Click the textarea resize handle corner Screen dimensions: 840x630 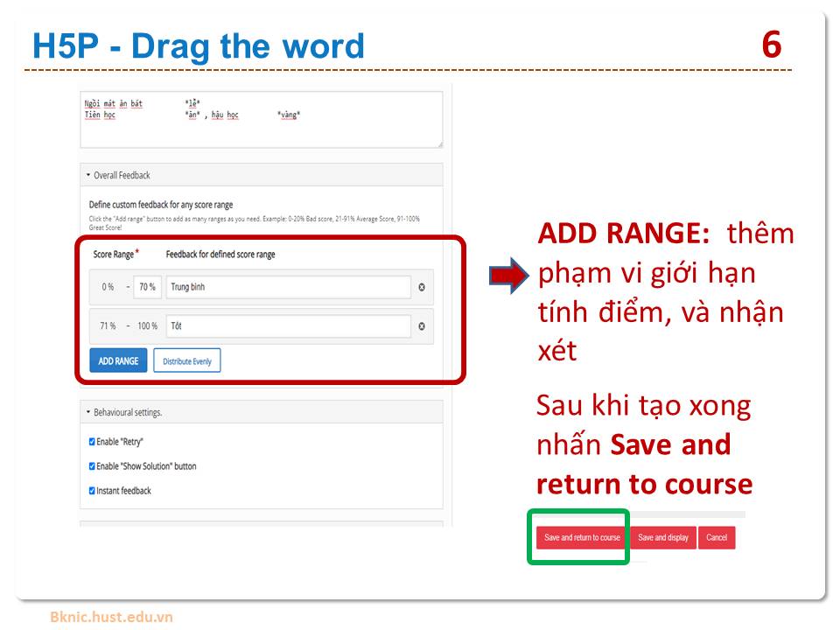tap(439, 144)
